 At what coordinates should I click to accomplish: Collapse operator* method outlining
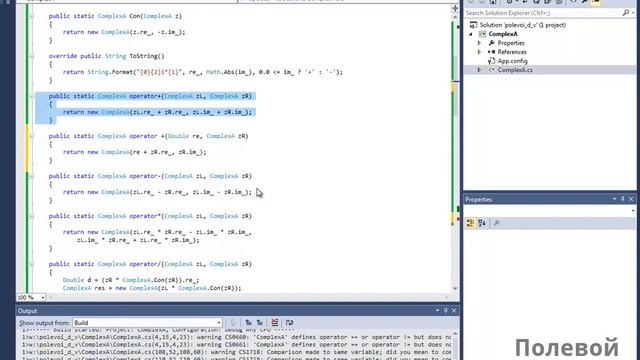31,216
